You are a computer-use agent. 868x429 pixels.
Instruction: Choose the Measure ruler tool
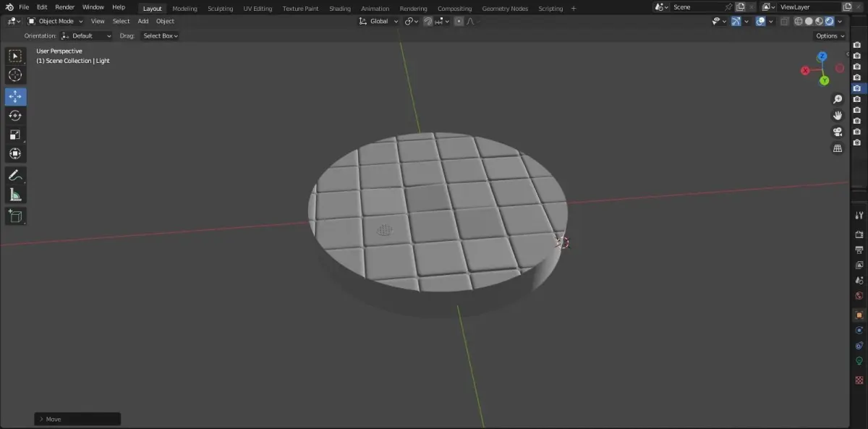[x=15, y=194]
